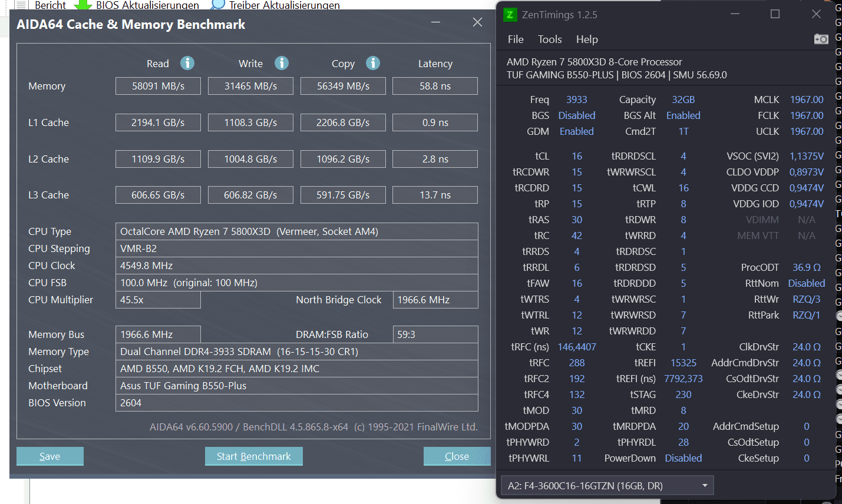This screenshot has width=842, height=504.
Task: Click BGS Disabled value
Action: [x=577, y=115]
